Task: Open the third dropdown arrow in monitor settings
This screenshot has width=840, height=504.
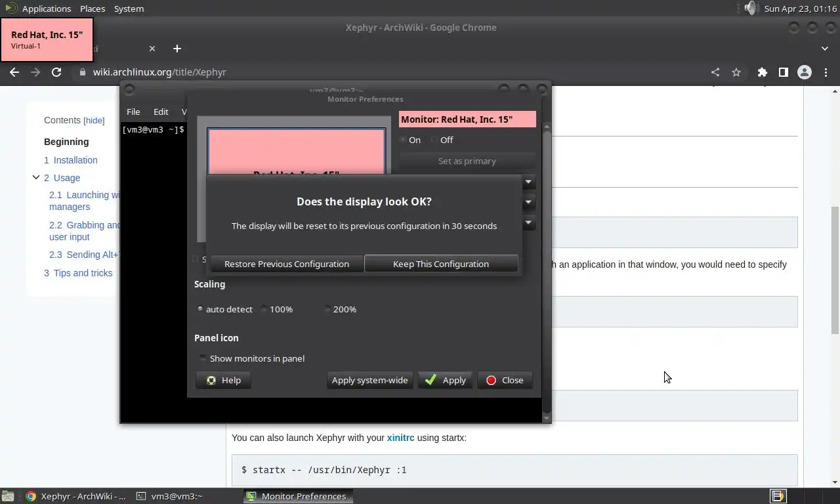Action: (528, 222)
